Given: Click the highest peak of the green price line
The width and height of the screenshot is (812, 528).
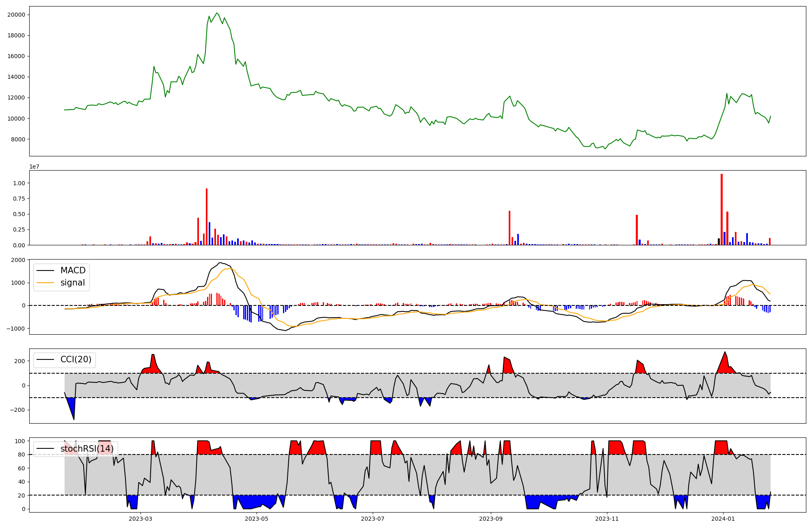Looking at the screenshot, I should (x=217, y=13).
